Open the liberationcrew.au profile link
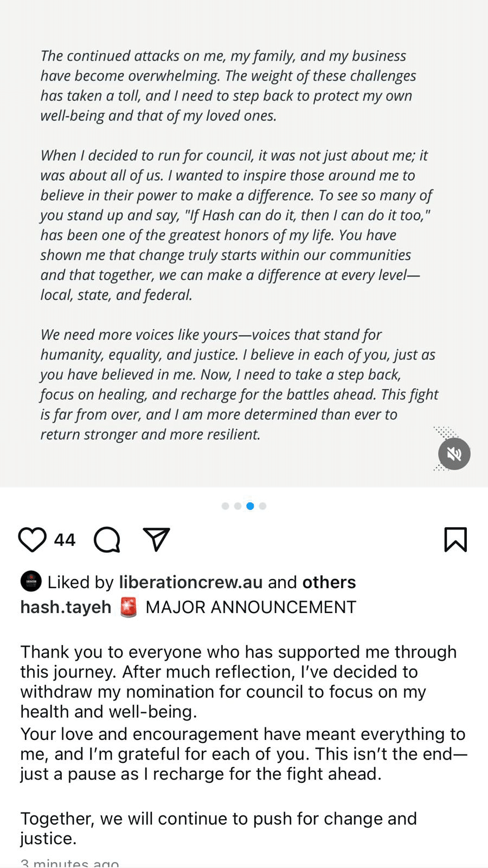This screenshot has height=868, width=488. pos(191,582)
